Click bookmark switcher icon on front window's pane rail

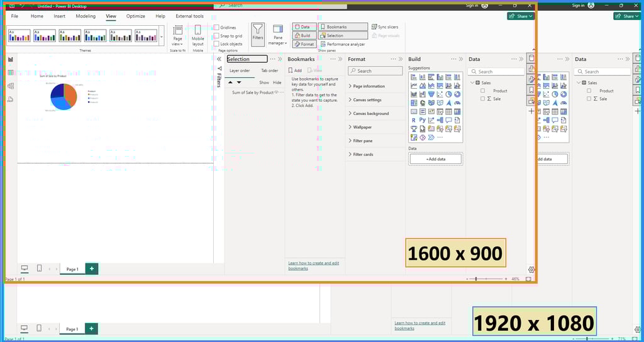[x=531, y=90]
